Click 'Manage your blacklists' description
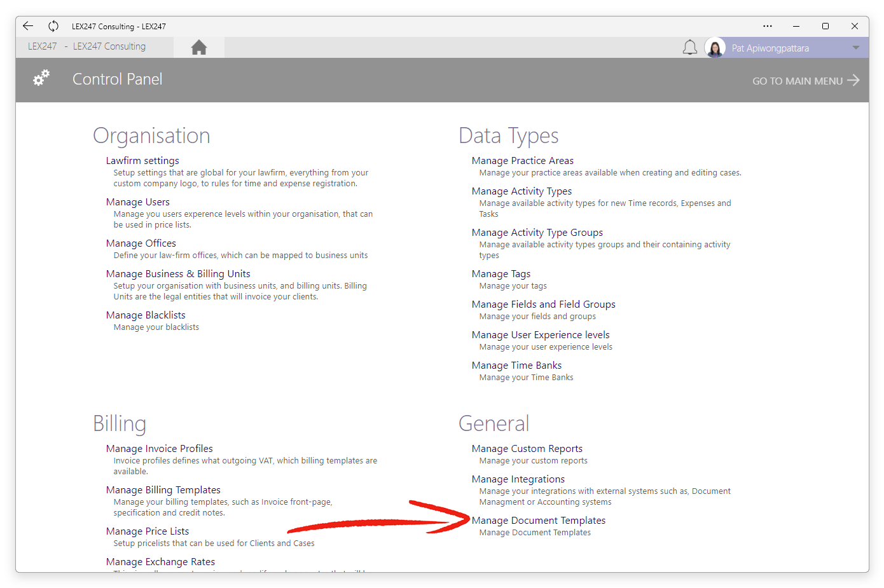Viewport: 884px width, 588px height. pos(156,327)
